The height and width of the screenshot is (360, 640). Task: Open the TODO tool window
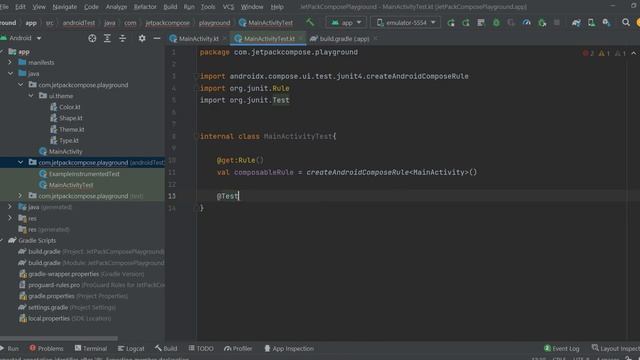click(201, 348)
